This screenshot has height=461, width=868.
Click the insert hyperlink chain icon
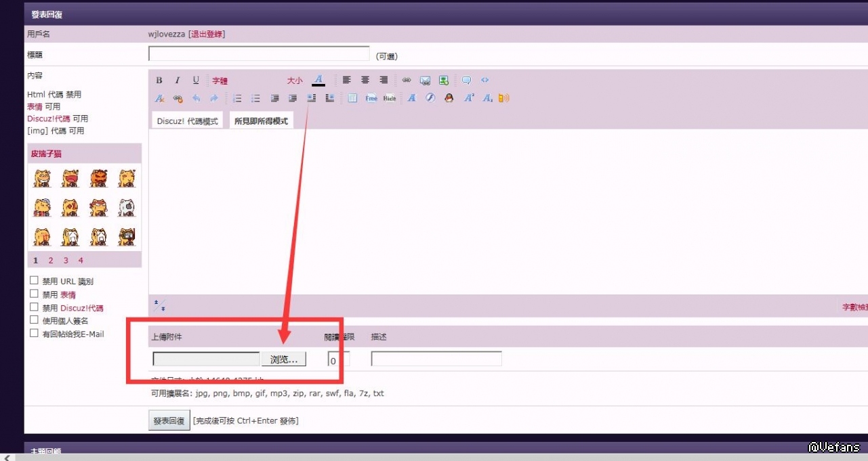407,80
